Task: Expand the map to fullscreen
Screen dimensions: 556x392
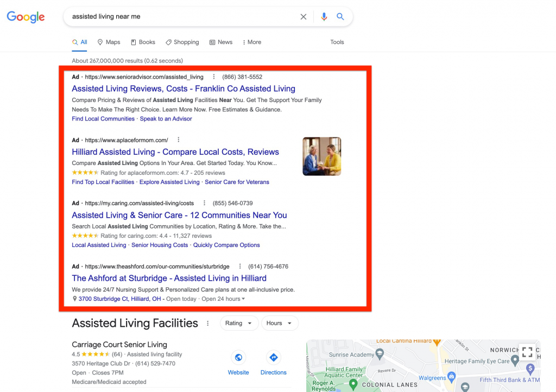Action: click(527, 352)
